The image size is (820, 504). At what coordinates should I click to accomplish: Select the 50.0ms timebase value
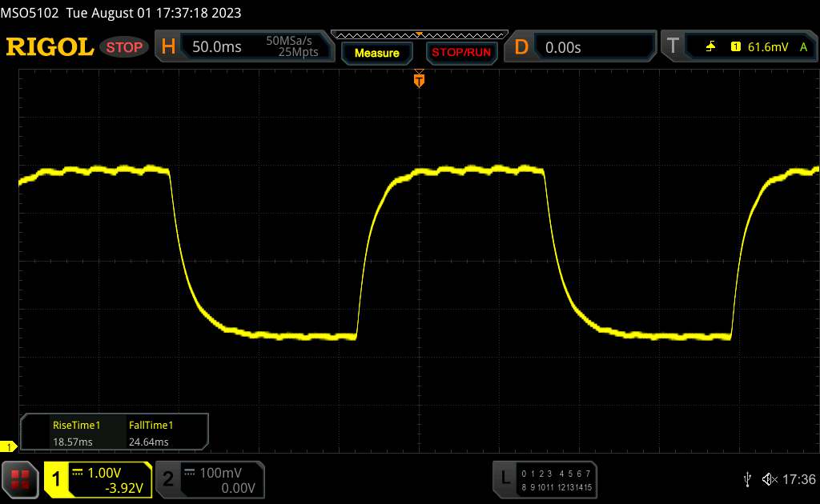[216, 47]
